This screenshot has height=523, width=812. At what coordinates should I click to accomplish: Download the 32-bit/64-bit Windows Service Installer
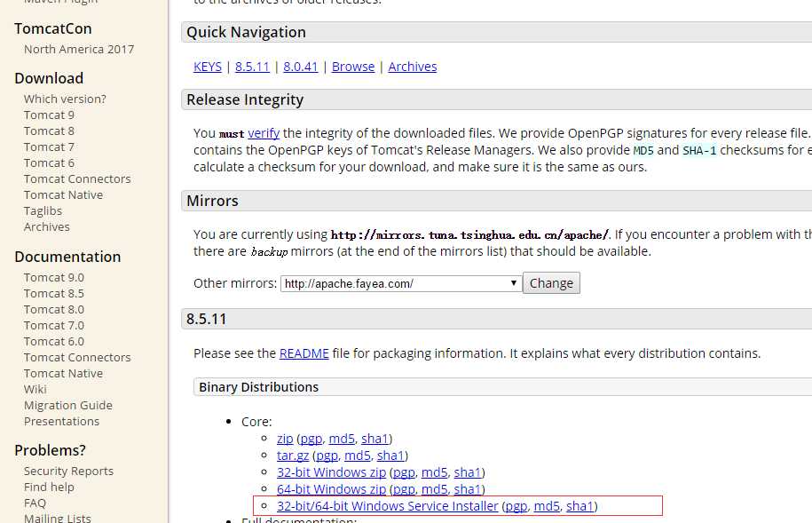(x=387, y=506)
